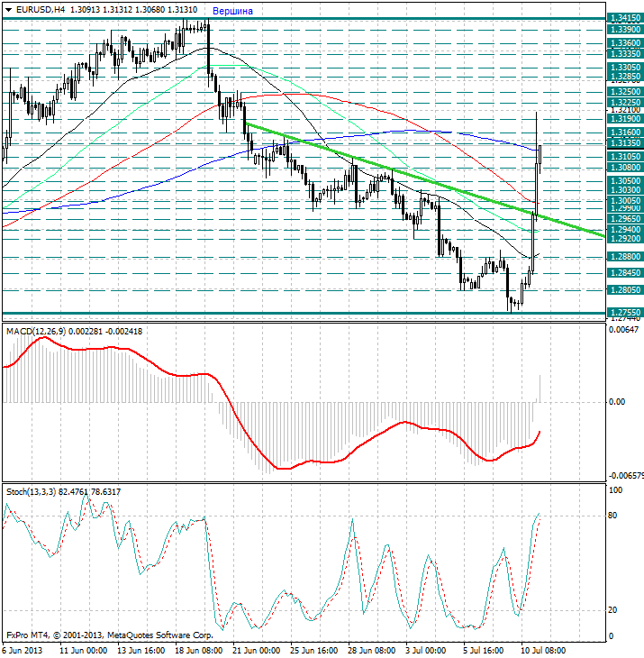Click the MACD 0.00 zero level label
The width and height of the screenshot is (644, 658).
(x=617, y=402)
